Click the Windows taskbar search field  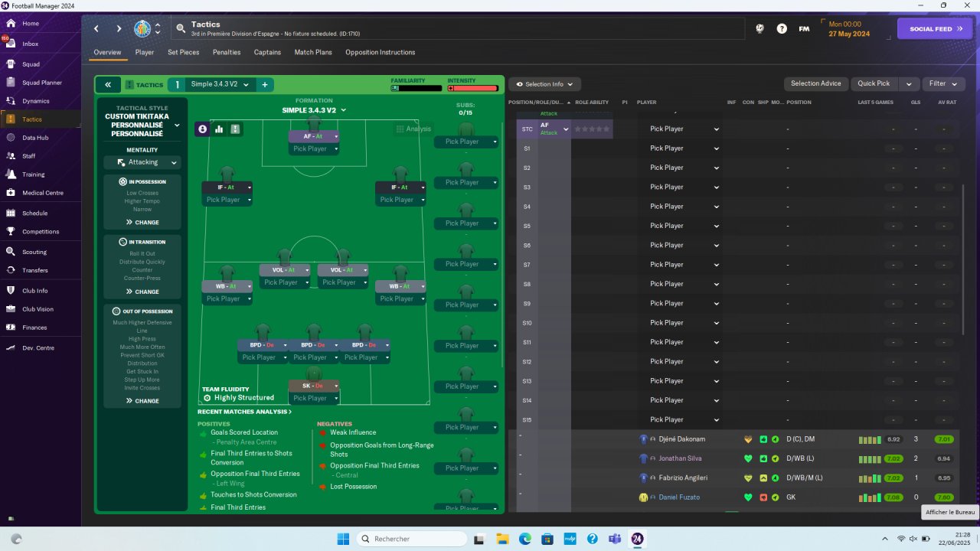click(x=412, y=539)
